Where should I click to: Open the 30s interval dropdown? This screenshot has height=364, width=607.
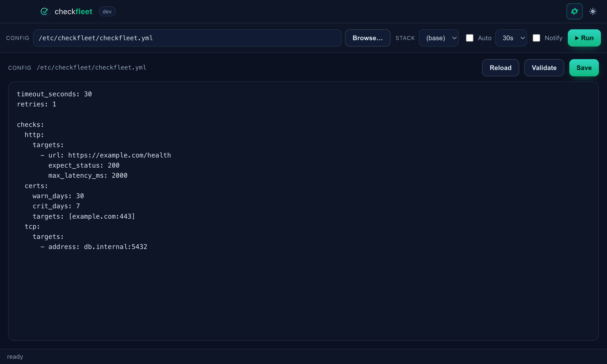(x=511, y=38)
